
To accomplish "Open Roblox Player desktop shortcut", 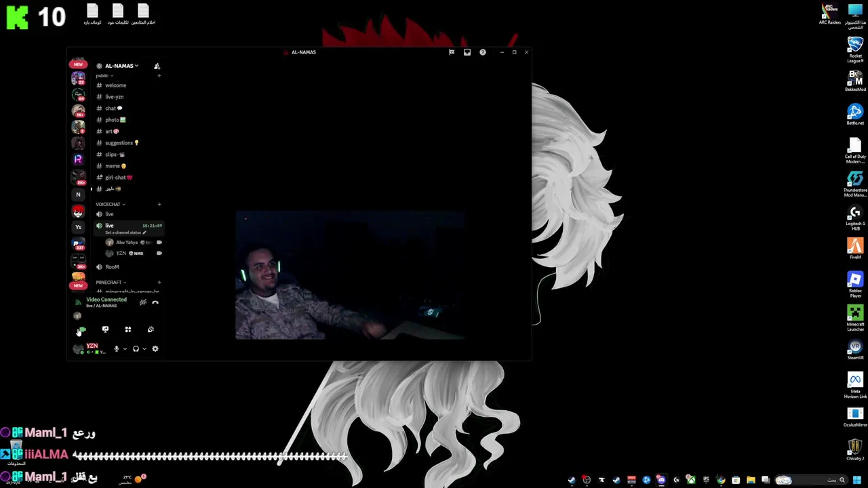I will click(855, 285).
